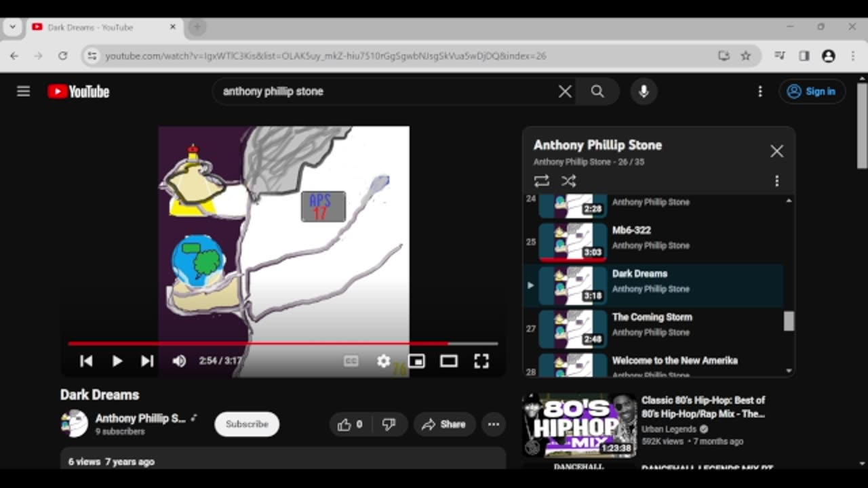Play The Coming Storm from playlist

point(654,329)
